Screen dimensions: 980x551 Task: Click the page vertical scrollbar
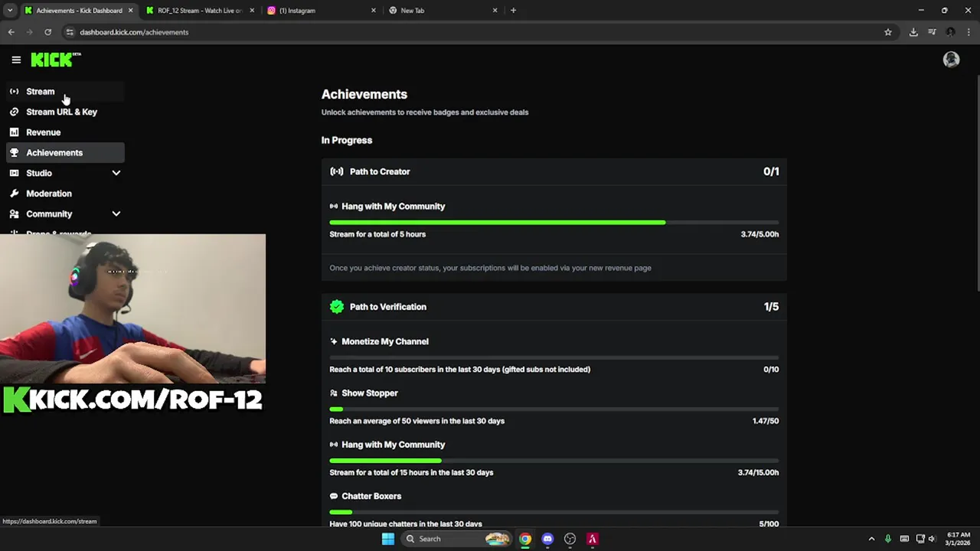coord(977,184)
